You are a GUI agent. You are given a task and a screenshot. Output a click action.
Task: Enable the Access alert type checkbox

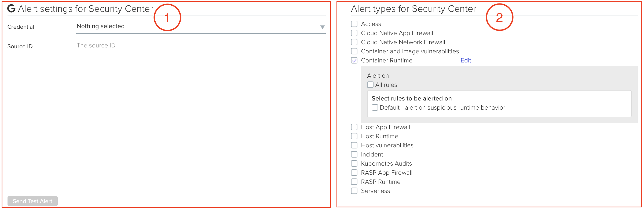pyautogui.click(x=354, y=24)
